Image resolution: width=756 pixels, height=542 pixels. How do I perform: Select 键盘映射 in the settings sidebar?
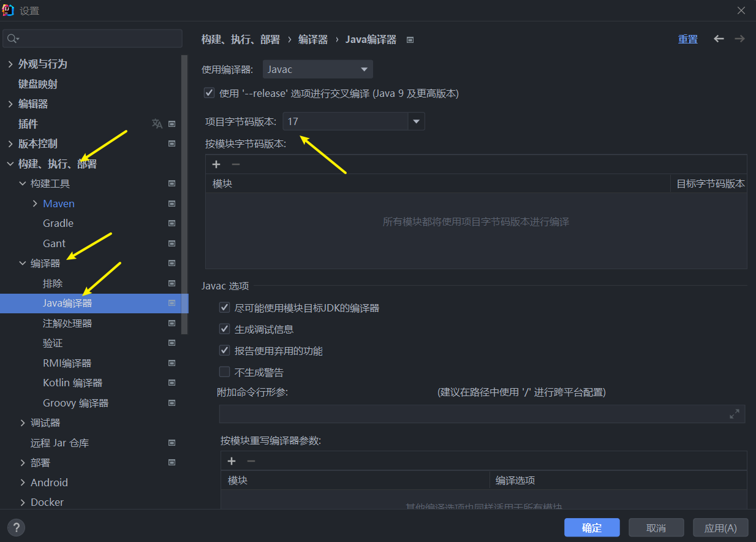(x=38, y=84)
